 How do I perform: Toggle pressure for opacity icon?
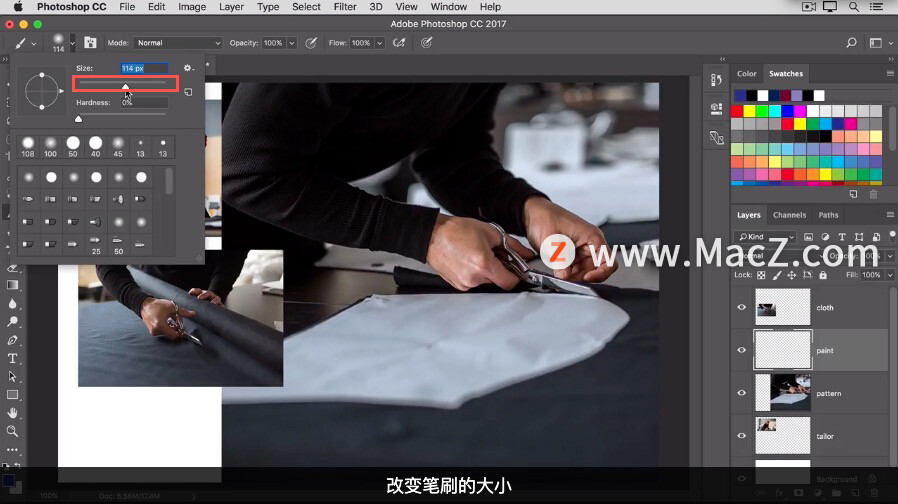(x=311, y=43)
